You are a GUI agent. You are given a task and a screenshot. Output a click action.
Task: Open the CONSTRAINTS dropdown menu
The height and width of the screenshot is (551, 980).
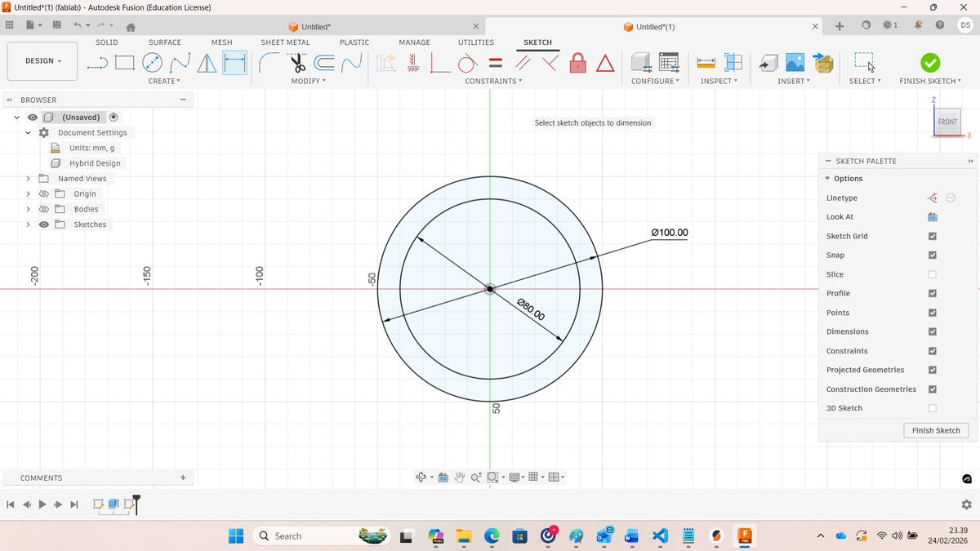click(x=493, y=81)
